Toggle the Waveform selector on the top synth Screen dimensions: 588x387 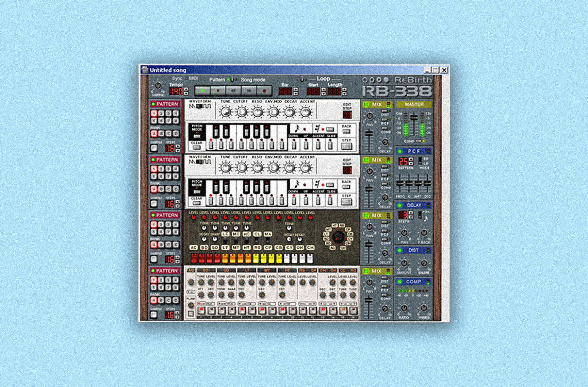click(x=200, y=106)
